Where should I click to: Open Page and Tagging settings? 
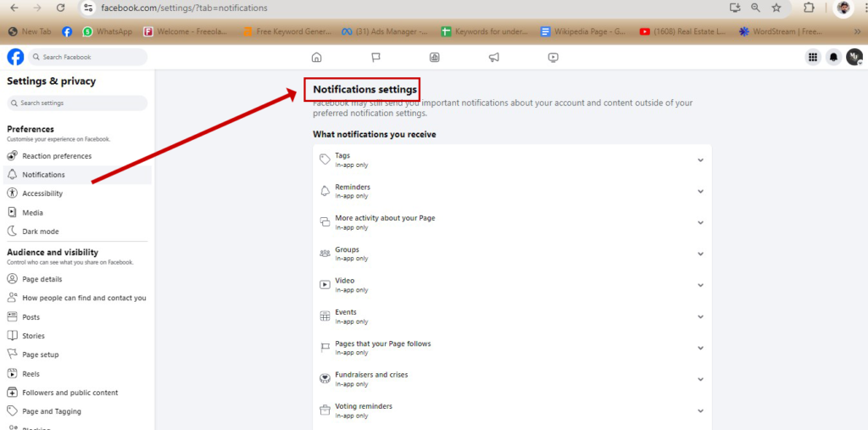[x=77, y=411]
